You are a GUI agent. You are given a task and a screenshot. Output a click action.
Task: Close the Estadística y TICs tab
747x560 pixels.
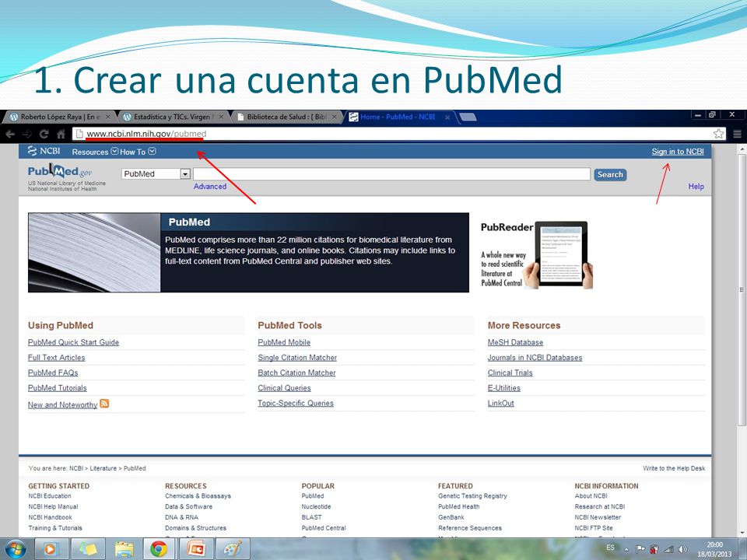tap(221, 117)
